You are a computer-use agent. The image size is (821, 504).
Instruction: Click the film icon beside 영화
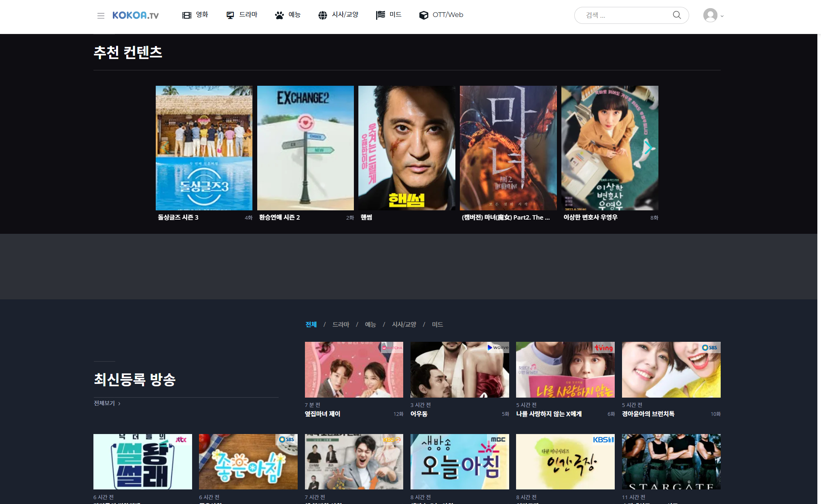tap(186, 15)
